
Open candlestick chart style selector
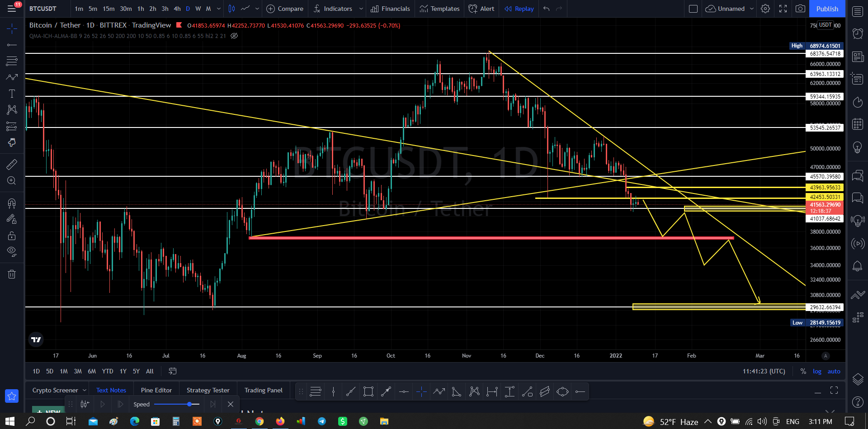(x=231, y=9)
